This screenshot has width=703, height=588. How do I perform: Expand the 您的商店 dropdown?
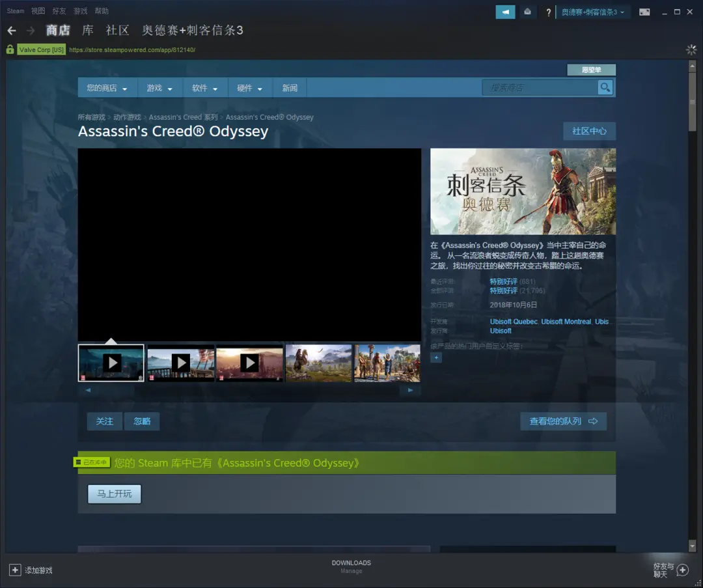(x=107, y=88)
